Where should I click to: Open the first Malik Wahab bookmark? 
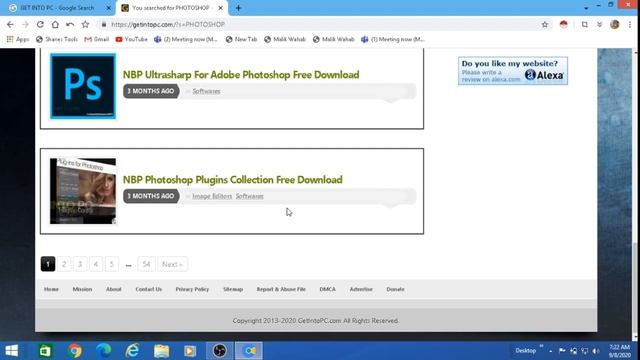(x=285, y=39)
